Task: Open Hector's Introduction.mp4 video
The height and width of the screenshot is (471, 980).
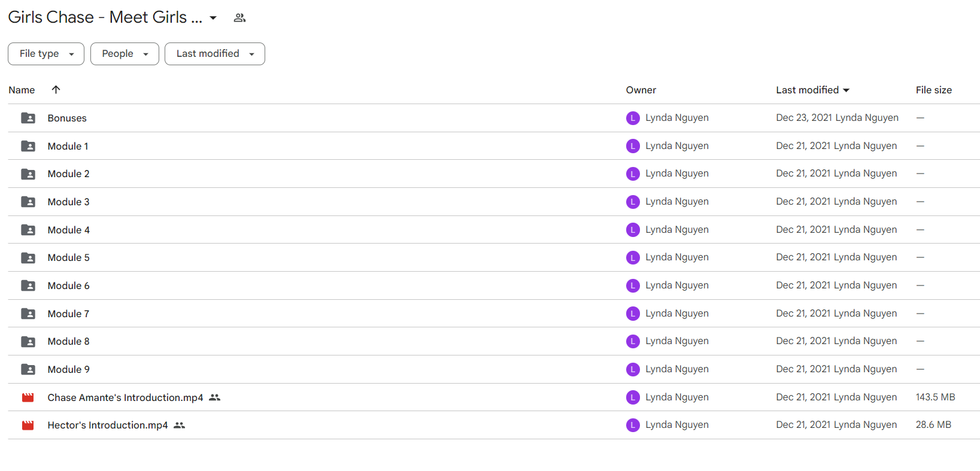Action: pos(108,425)
